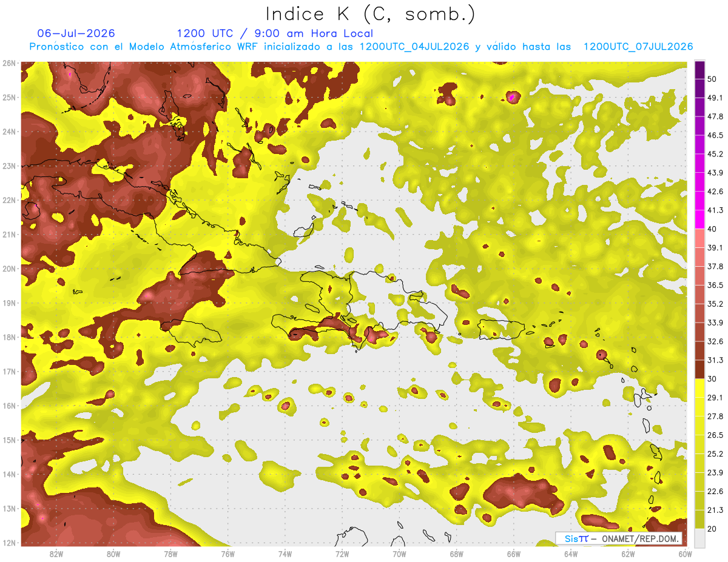Click colorbar value 47.8
The image size is (728, 562).
pos(716,116)
